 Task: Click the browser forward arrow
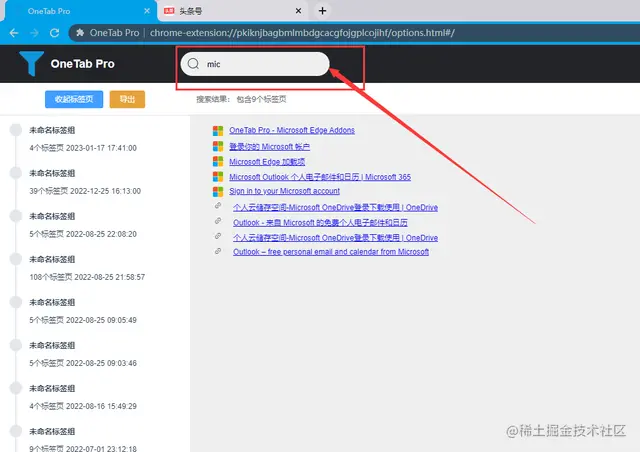tap(34, 33)
